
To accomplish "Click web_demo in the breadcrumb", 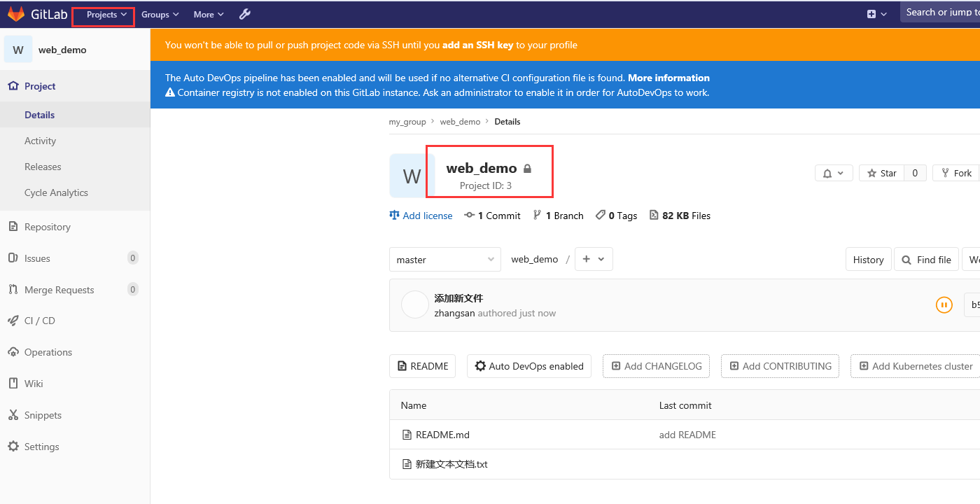I will [460, 122].
